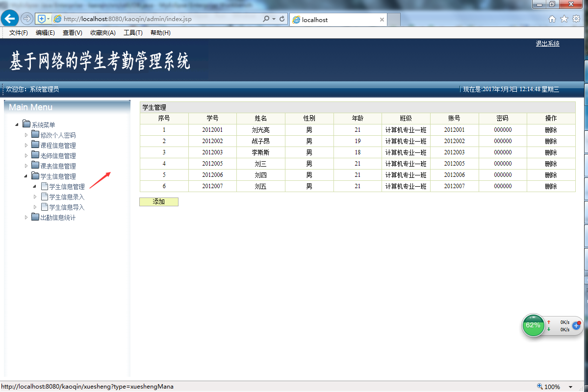Click the 学生信息录入 document icon

[x=45, y=196]
